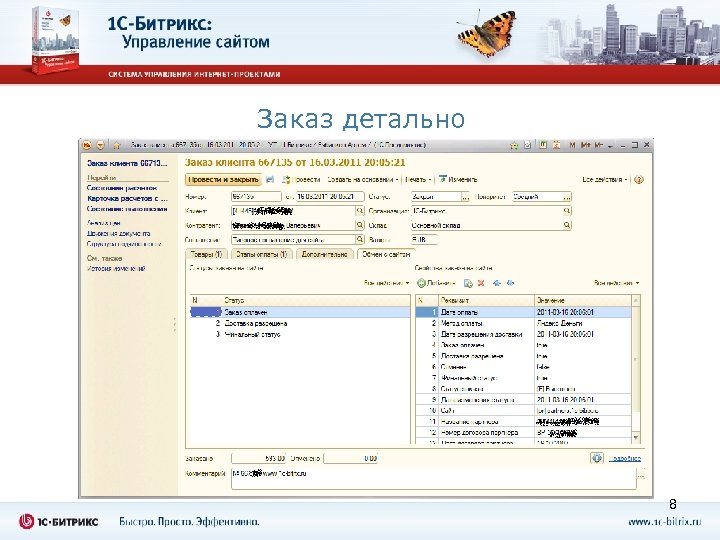Click the favorites star icon in title bar
Image resolution: width=720 pixels, height=540 pixels.
click(x=514, y=146)
